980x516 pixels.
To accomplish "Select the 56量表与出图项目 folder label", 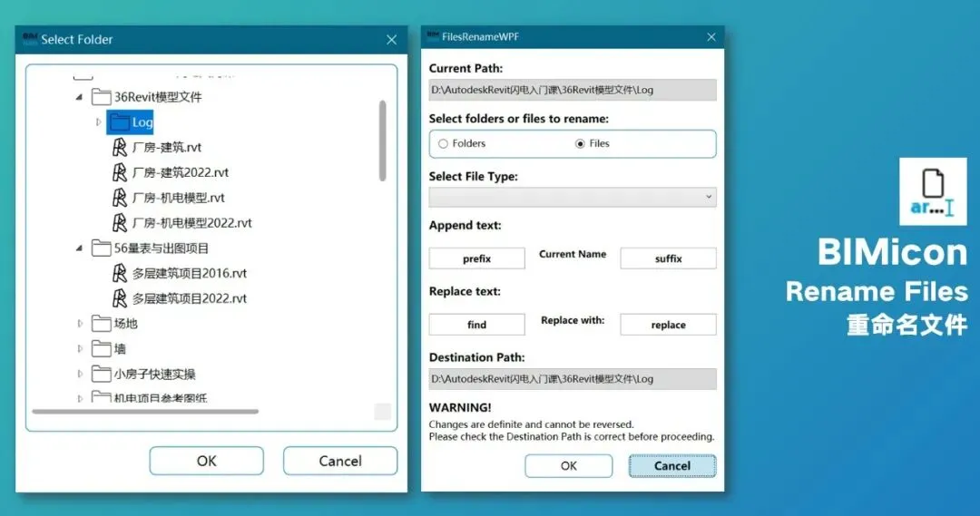I will click(162, 248).
